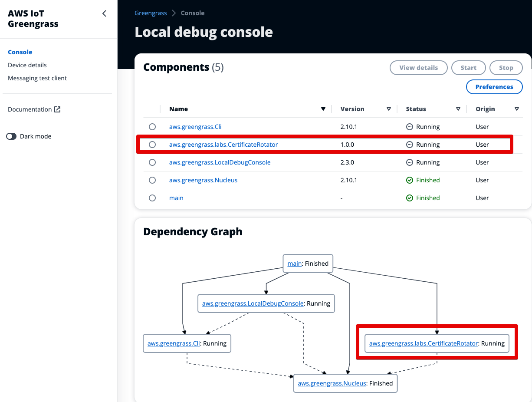The height and width of the screenshot is (402, 532).
Task: Open the Status column filter dropdown
Action: click(458, 109)
